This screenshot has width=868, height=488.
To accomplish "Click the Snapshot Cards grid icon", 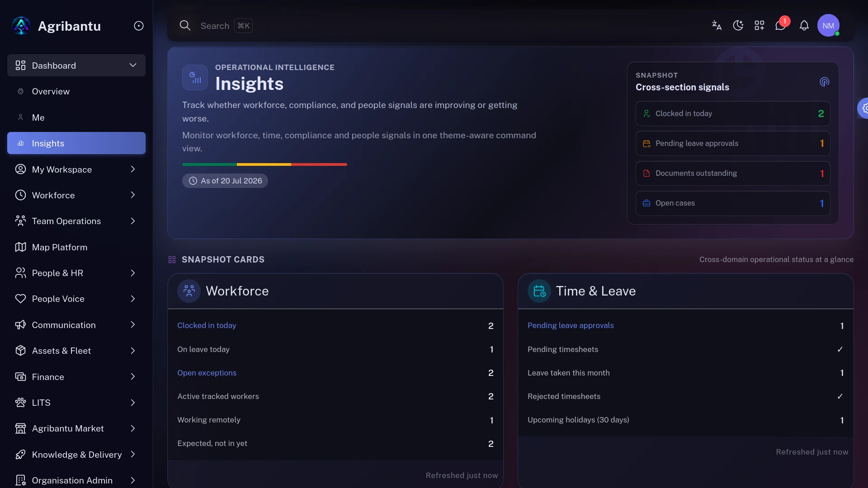I will coord(172,259).
